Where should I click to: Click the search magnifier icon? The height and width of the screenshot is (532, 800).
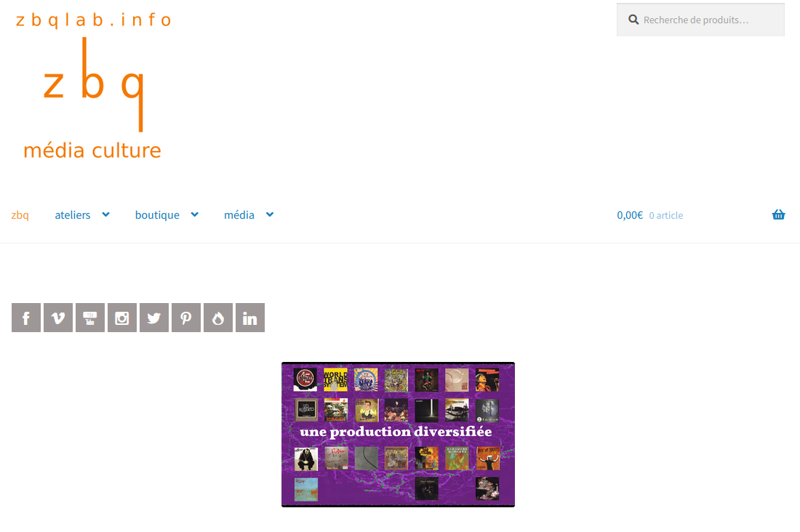pyautogui.click(x=633, y=20)
